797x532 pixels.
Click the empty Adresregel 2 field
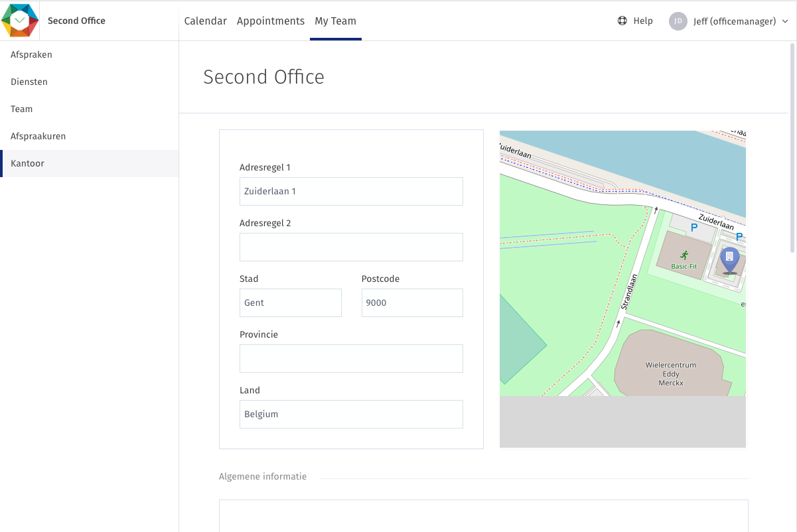[x=351, y=247]
